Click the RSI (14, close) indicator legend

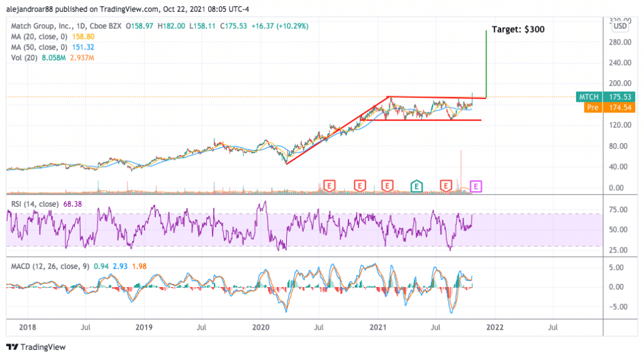(35, 204)
